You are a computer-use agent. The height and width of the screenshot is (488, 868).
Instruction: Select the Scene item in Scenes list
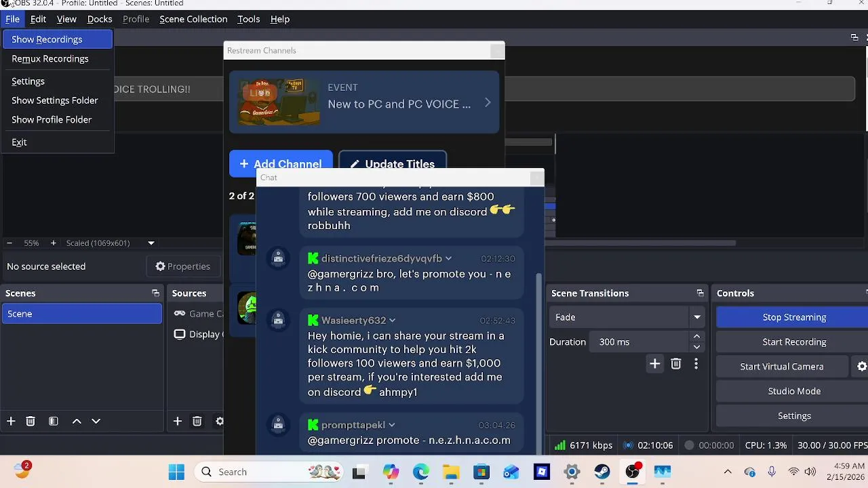[82, 314]
